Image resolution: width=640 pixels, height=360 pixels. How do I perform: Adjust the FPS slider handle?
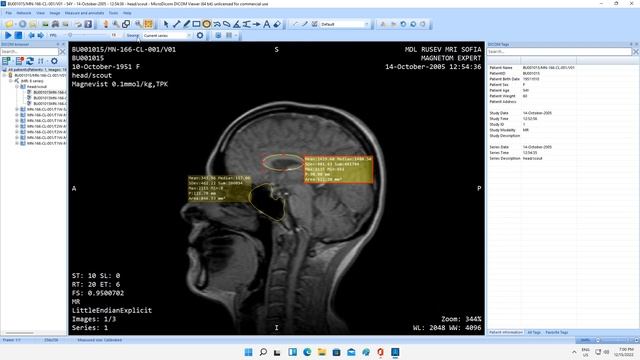(x=70, y=36)
